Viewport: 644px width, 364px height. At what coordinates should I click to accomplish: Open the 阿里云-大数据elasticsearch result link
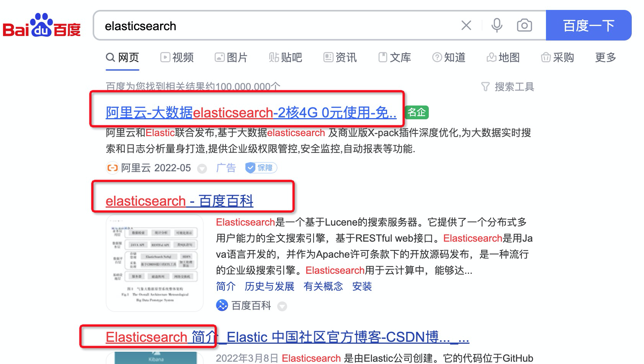click(251, 113)
